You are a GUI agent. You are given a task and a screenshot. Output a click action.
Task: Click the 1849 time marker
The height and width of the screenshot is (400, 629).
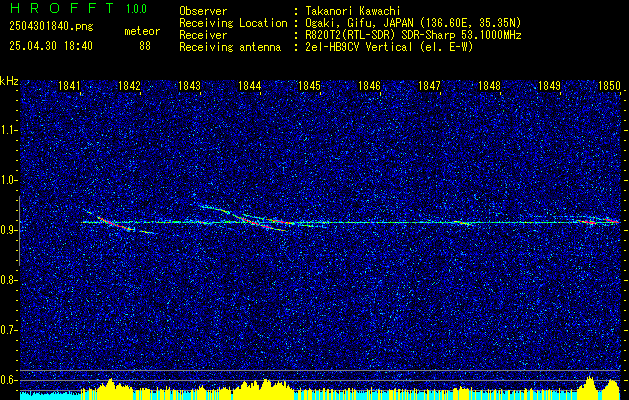point(549,86)
